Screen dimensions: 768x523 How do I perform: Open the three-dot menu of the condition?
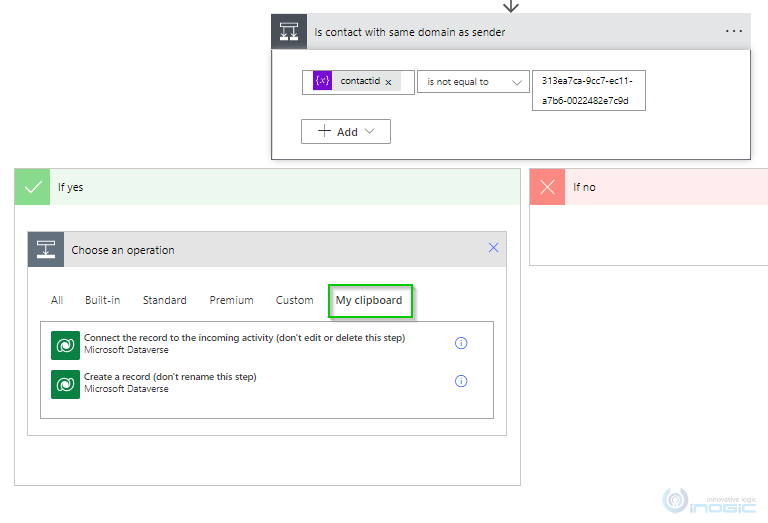734,31
